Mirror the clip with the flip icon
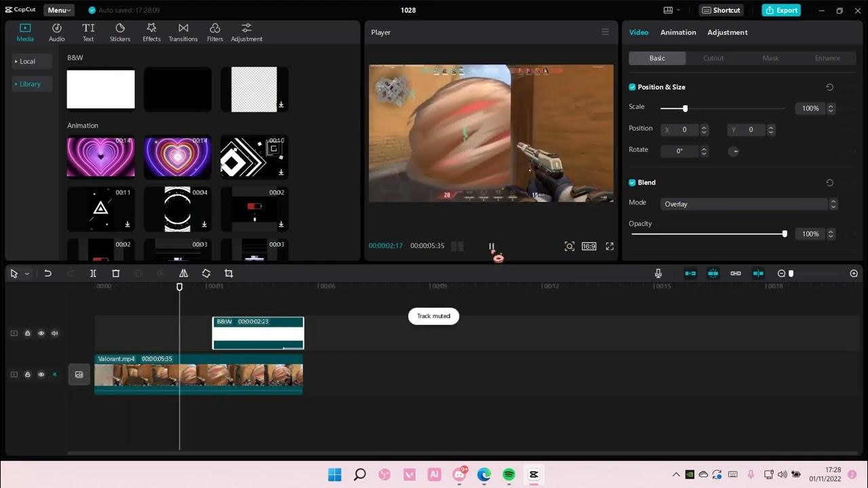 (183, 273)
